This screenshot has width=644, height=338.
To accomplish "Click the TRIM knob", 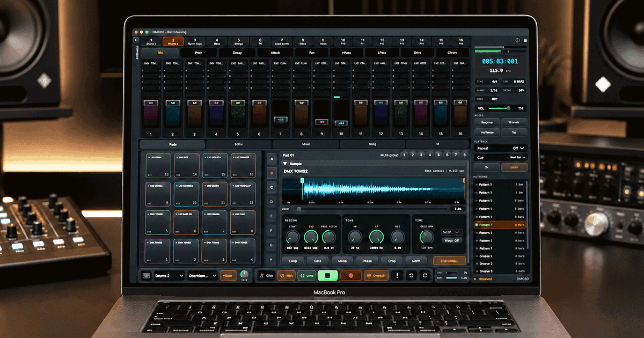I will [x=244, y=274].
